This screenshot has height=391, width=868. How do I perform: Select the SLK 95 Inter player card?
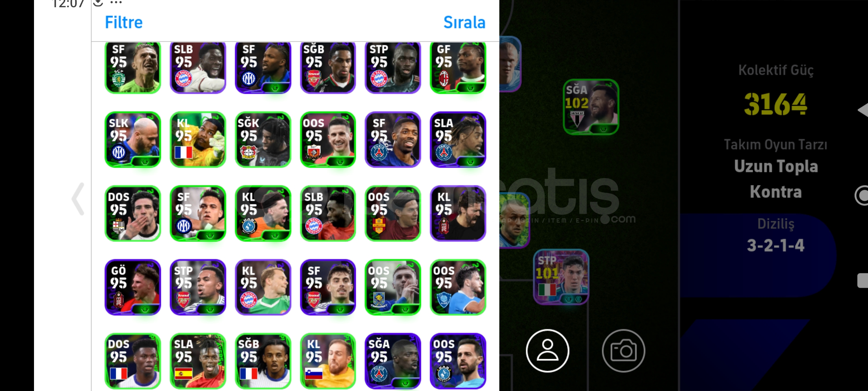coord(133,139)
